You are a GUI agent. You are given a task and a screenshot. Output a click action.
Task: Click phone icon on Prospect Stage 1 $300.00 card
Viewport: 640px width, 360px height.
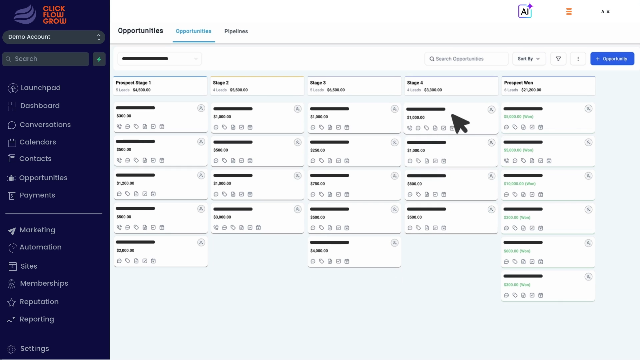(119, 127)
